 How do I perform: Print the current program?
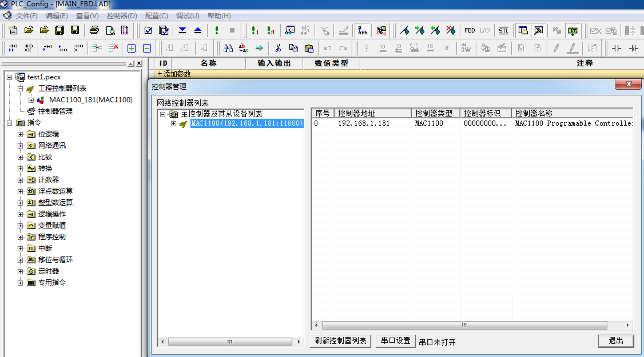pos(94,30)
